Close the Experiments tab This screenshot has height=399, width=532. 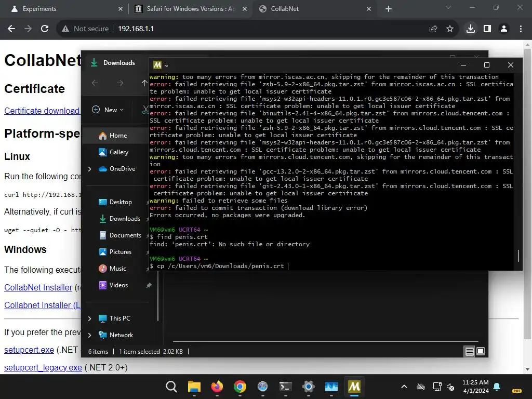(121, 9)
